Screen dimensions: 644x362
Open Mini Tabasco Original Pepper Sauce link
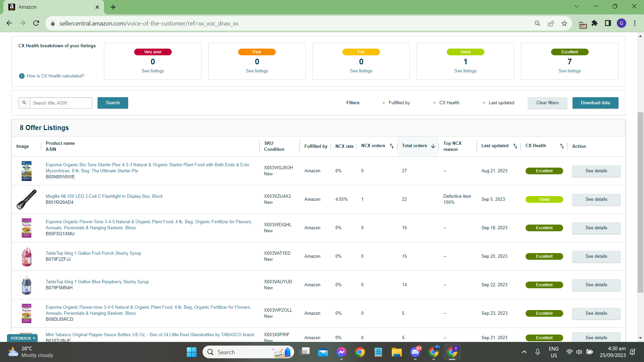coord(150,335)
